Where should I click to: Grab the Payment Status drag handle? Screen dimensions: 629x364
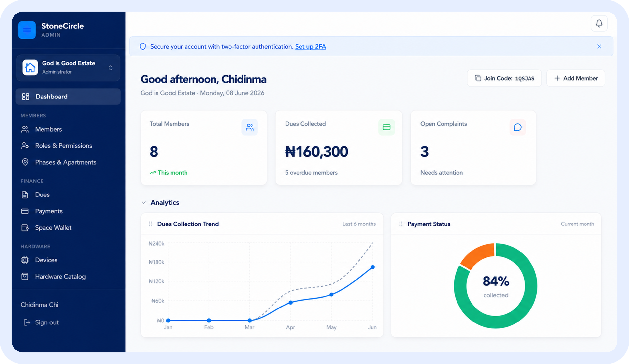click(x=400, y=224)
